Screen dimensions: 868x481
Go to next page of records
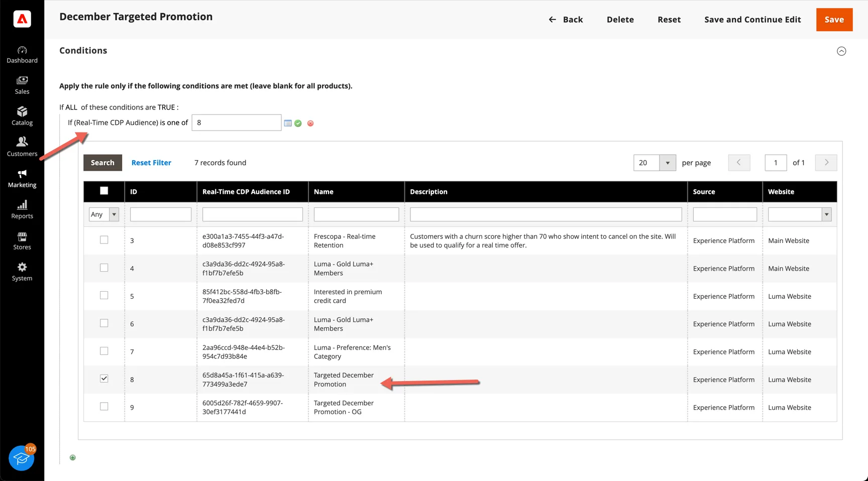826,163
